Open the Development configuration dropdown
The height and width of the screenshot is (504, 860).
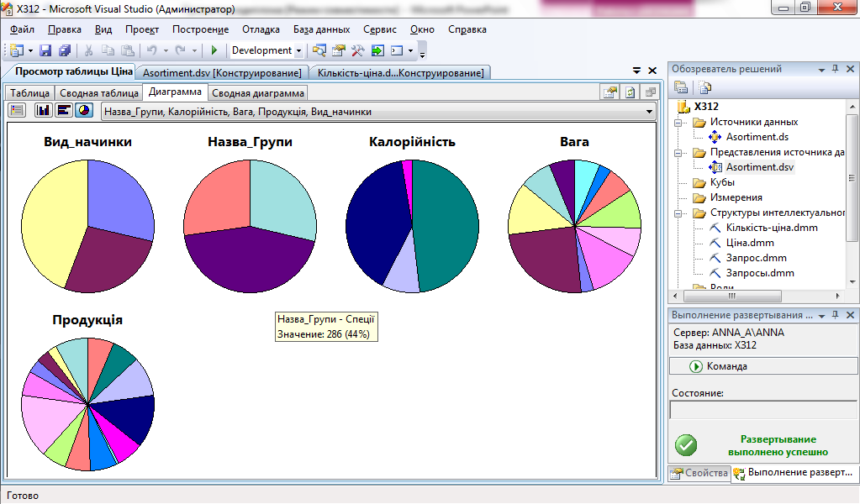coord(298,50)
